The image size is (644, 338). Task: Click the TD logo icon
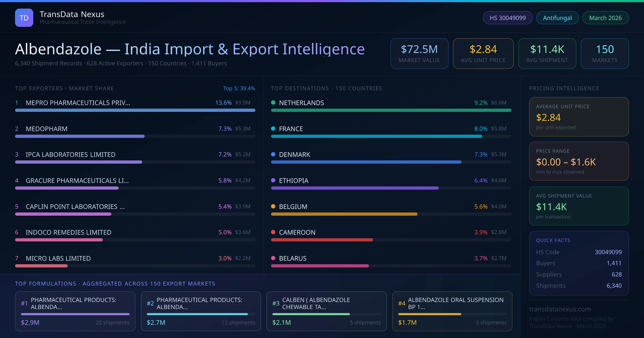24,18
